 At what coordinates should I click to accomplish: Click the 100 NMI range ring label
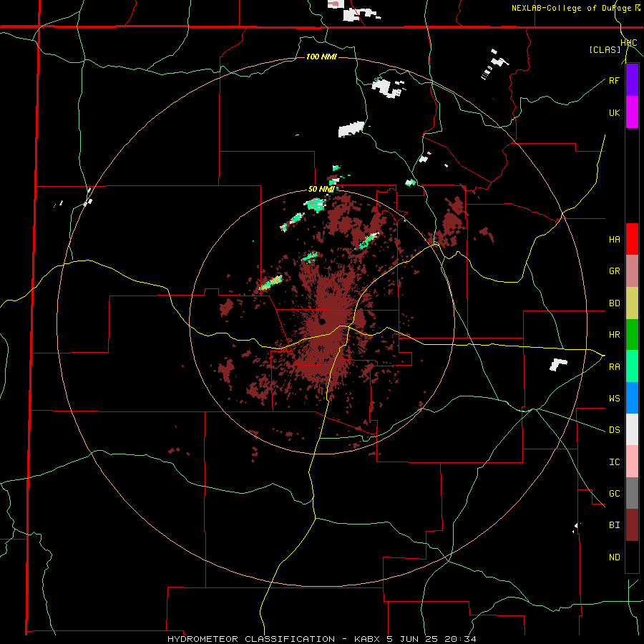coord(321,57)
